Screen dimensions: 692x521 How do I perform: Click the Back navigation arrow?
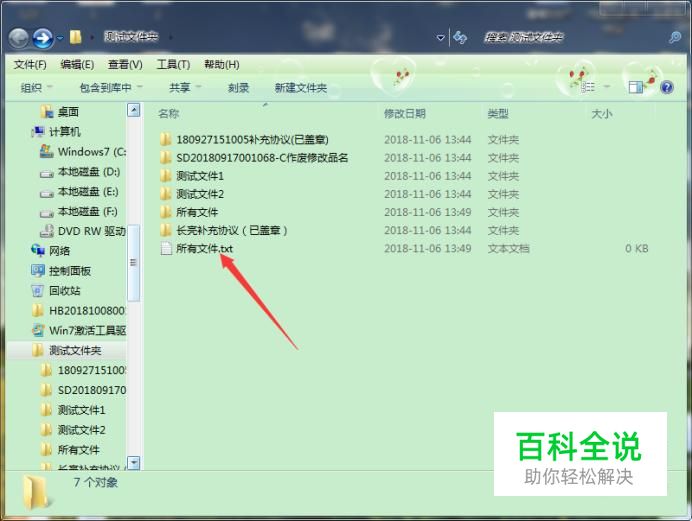[19, 38]
